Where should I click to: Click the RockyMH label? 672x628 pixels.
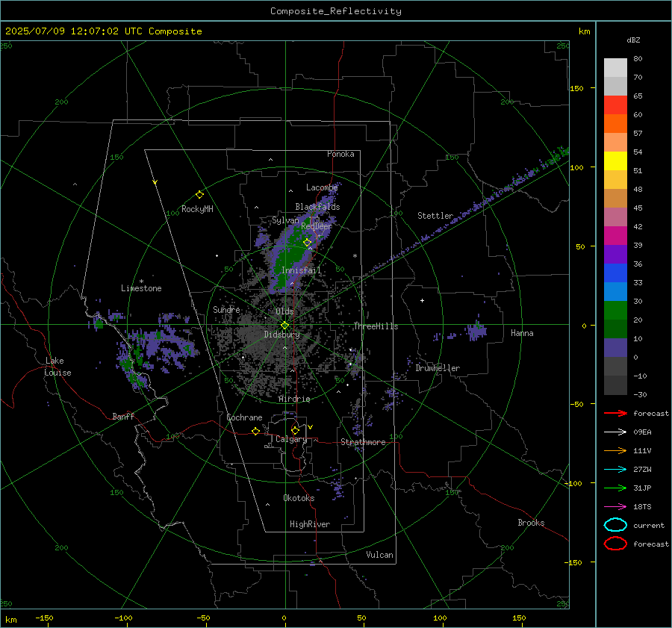point(197,209)
